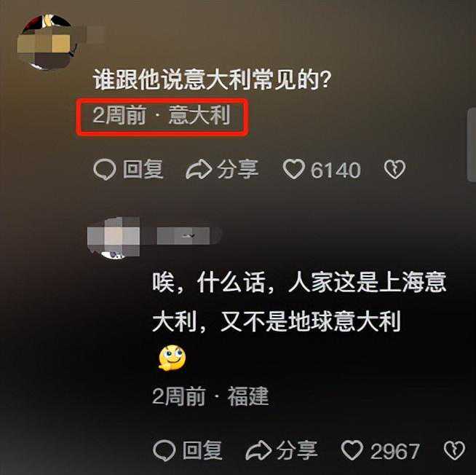Click the 分享 label on top comment
This screenshot has width=476, height=475.
(x=238, y=169)
